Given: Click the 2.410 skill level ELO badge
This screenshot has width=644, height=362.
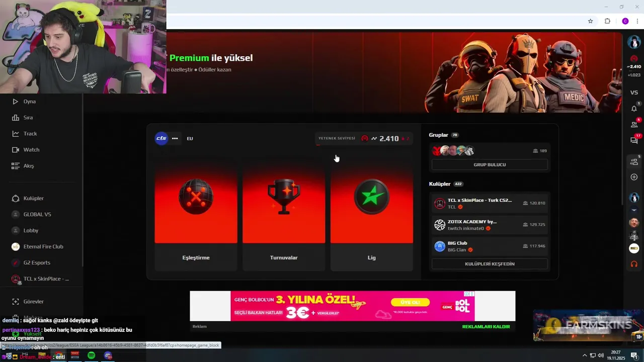Looking at the screenshot, I should click(364, 139).
